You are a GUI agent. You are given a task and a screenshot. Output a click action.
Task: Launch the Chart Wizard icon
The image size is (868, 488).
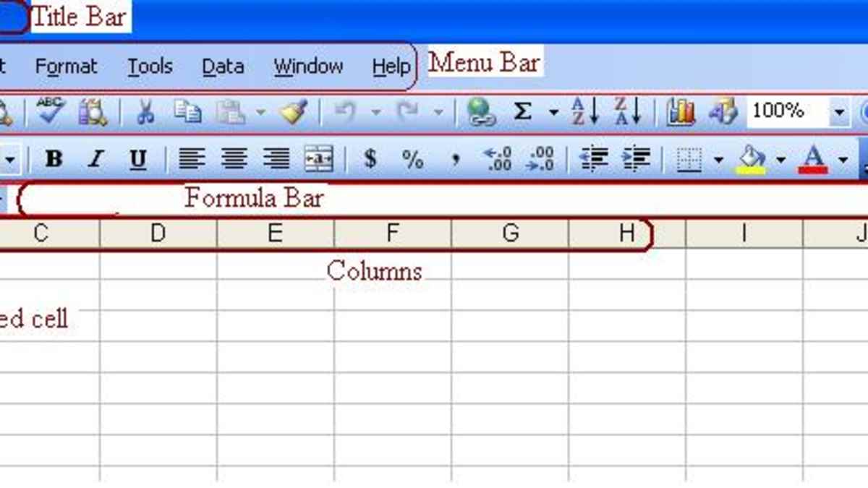point(680,111)
